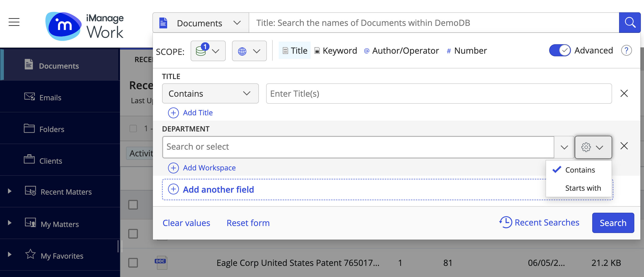
Task: Toggle off Advanced search mode
Action: point(560,50)
